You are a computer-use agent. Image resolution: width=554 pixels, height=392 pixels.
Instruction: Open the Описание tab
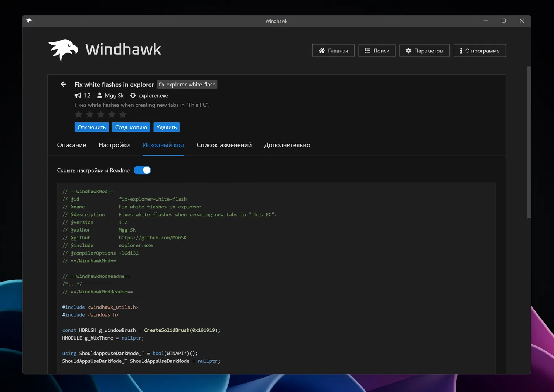72,145
